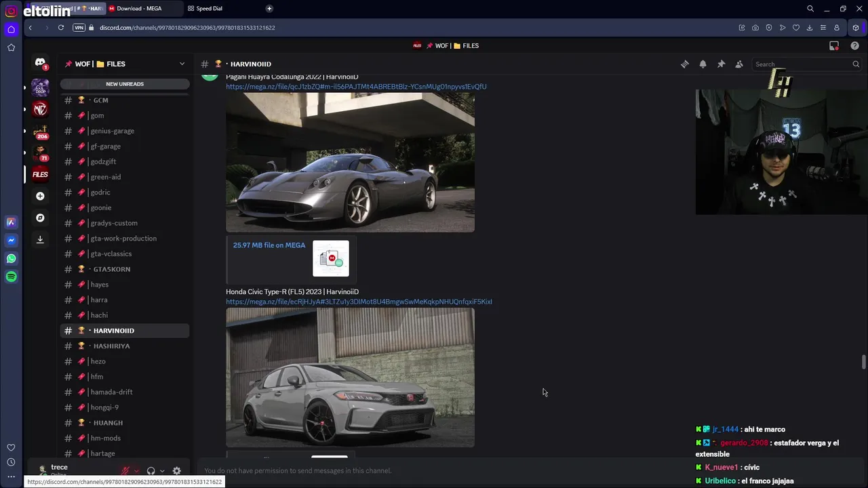Select the GTA5KORN channel

[x=125, y=269]
